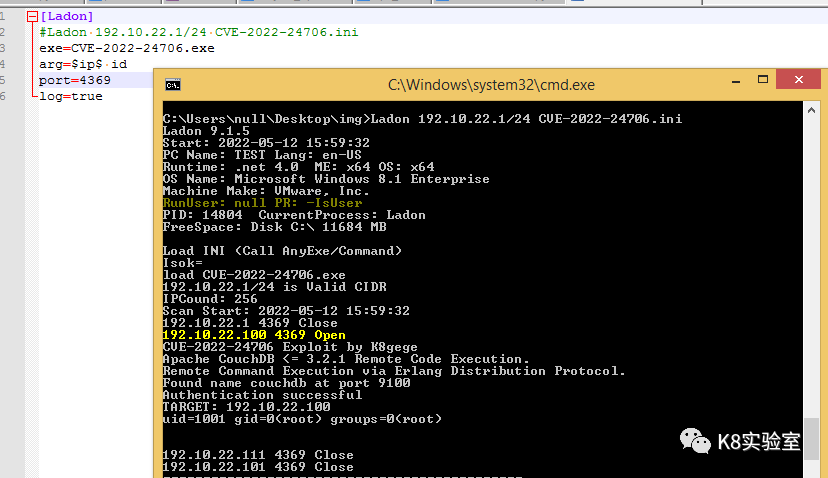Click the log=true line in editor
The width and height of the screenshot is (828, 478).
click(71, 96)
